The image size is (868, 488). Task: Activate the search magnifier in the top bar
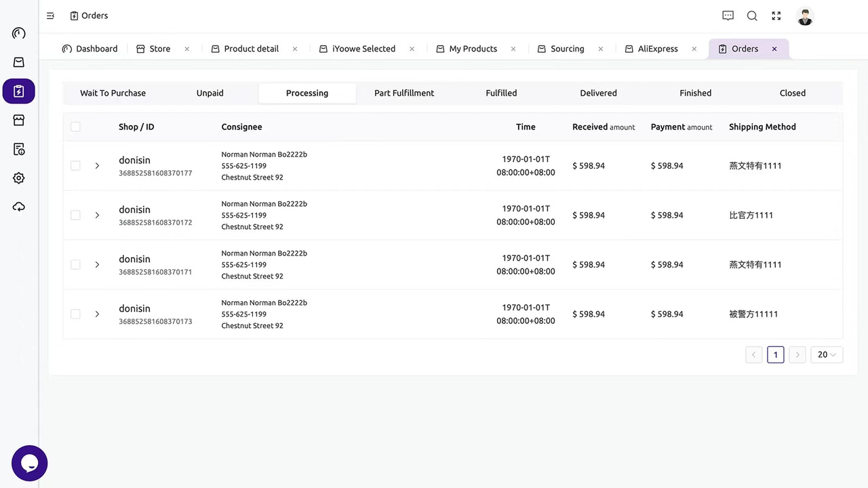click(752, 16)
